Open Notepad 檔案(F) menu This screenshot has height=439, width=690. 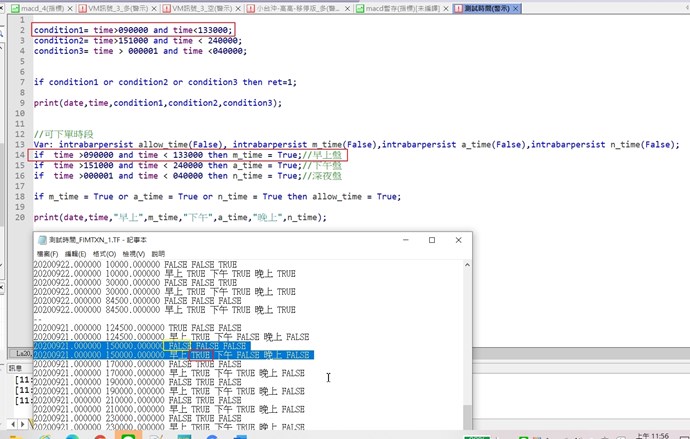[47, 254]
